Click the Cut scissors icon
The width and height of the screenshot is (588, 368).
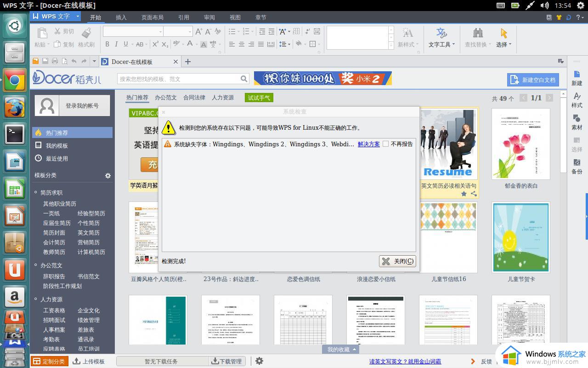coord(57,31)
